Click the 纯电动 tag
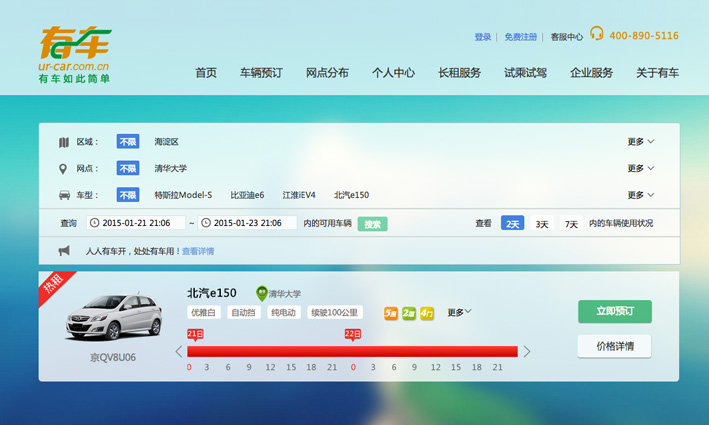Viewport: 709px width, 425px height. 284,312
